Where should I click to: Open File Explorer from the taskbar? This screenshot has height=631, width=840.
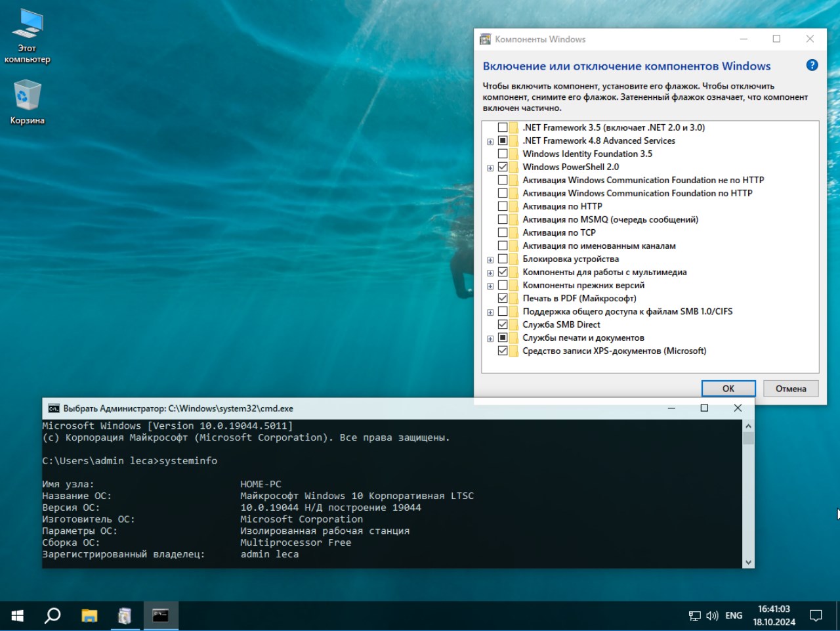click(x=89, y=615)
